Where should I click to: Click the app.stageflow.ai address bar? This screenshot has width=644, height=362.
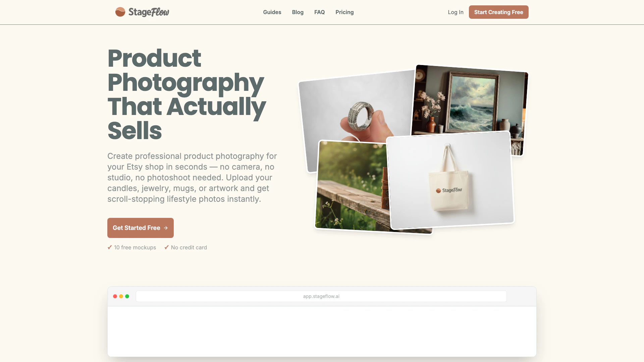(321, 296)
